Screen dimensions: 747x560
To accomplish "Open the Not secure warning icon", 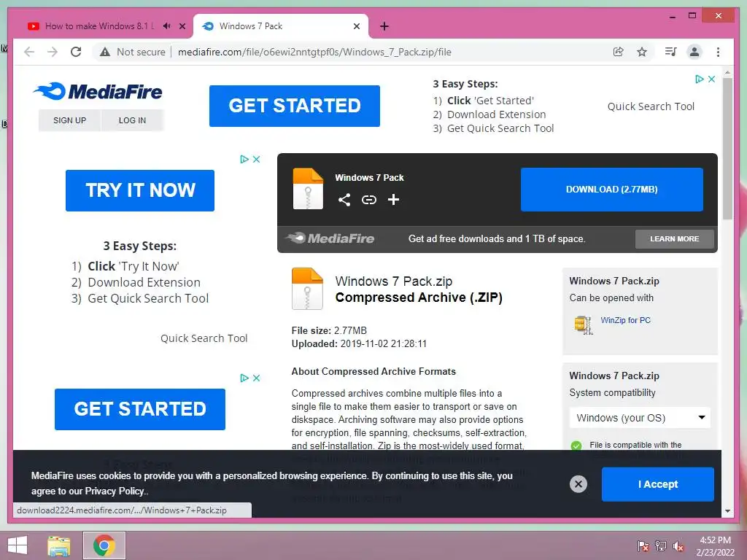I will (x=105, y=52).
